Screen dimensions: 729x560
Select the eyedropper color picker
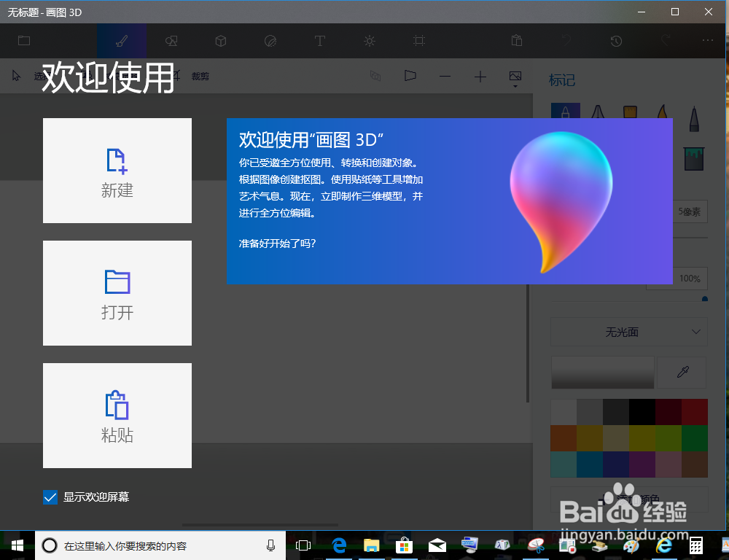(x=681, y=373)
